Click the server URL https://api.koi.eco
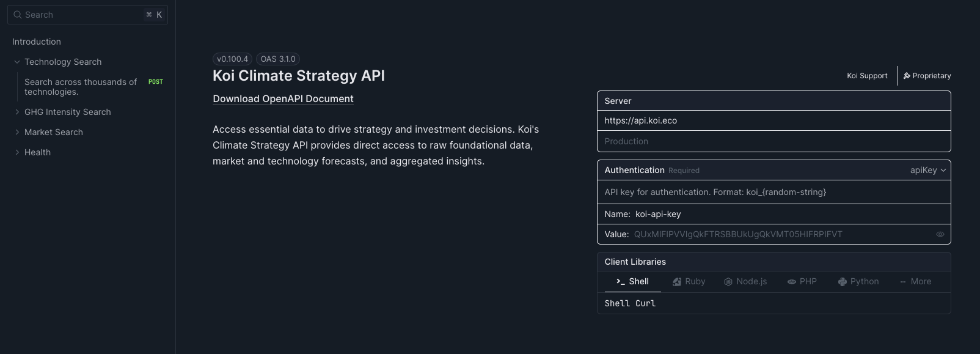Screen dimensions: 980x354 (641, 120)
